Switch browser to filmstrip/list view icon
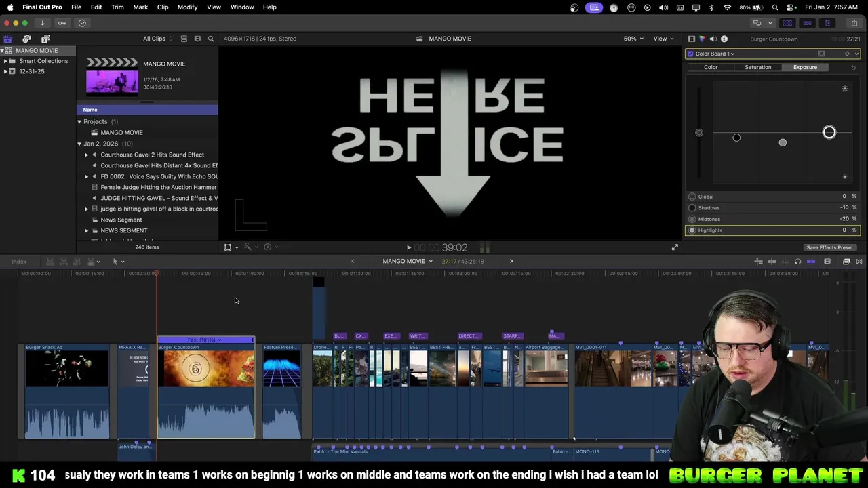This screenshot has height=488, width=868. pos(197,39)
